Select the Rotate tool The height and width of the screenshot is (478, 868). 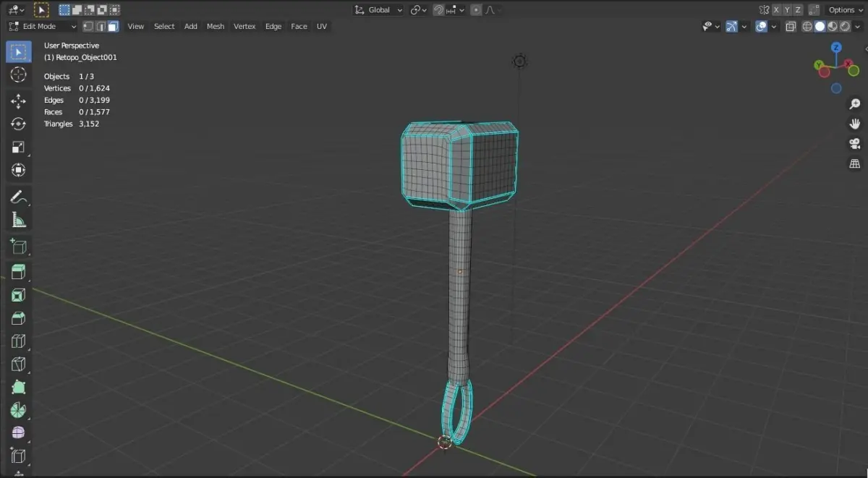coord(18,124)
